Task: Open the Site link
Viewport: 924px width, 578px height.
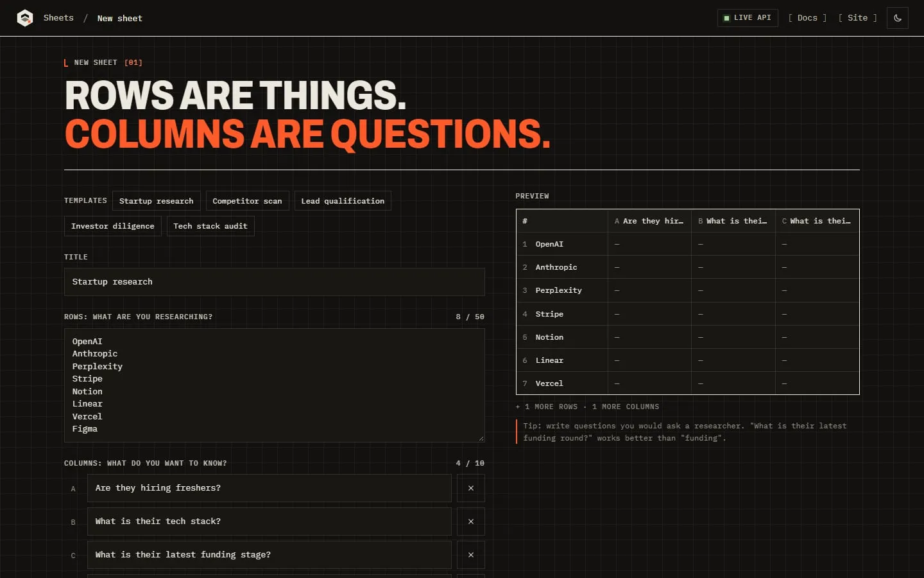Action: pyautogui.click(x=857, y=18)
